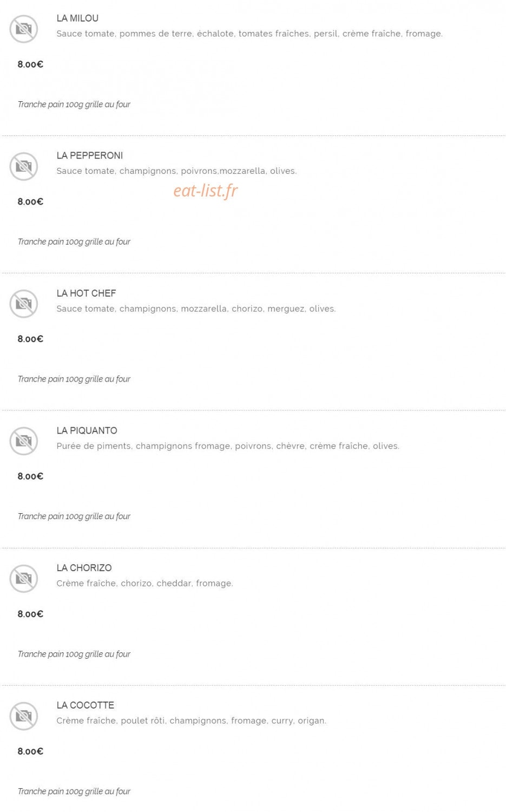Click the no-photo icon beside La Piquanto
Screen dimensions: 506x812
tap(24, 441)
